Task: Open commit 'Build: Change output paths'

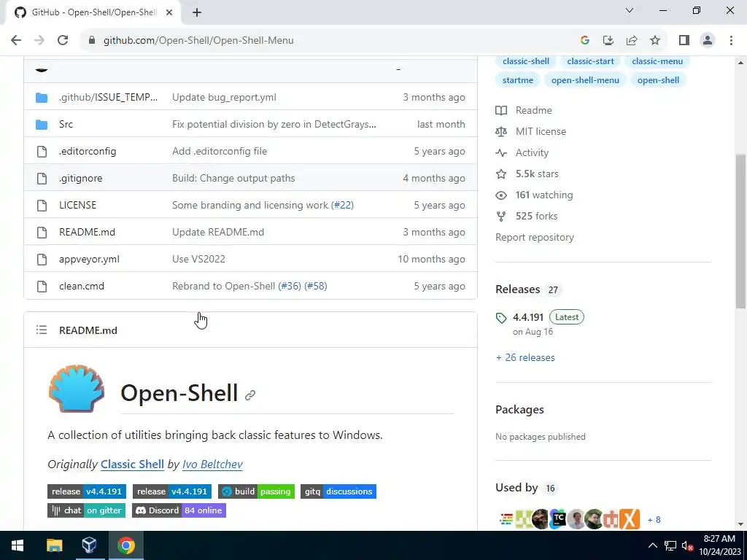Action: pos(233,178)
